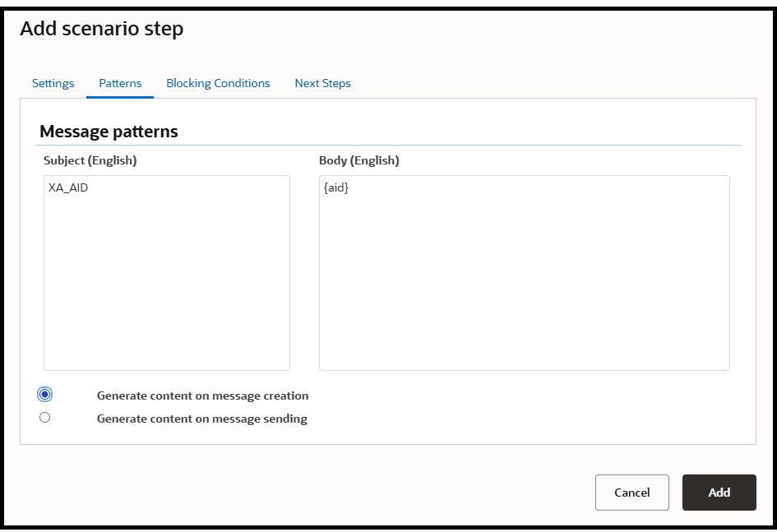Click the Body (English) label
The width and height of the screenshot is (777, 532).
358,160
